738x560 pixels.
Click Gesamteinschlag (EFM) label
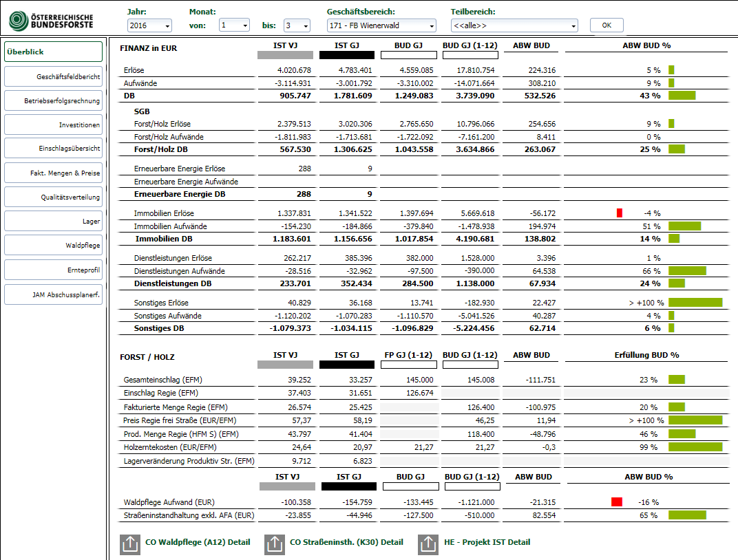coord(163,380)
